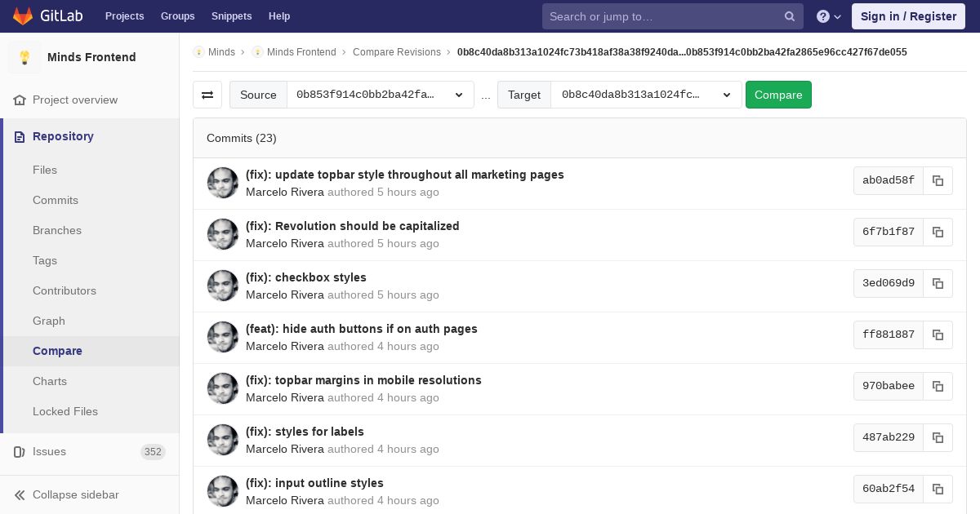The height and width of the screenshot is (514, 980).
Task: Click the green Compare button
Action: pos(778,95)
